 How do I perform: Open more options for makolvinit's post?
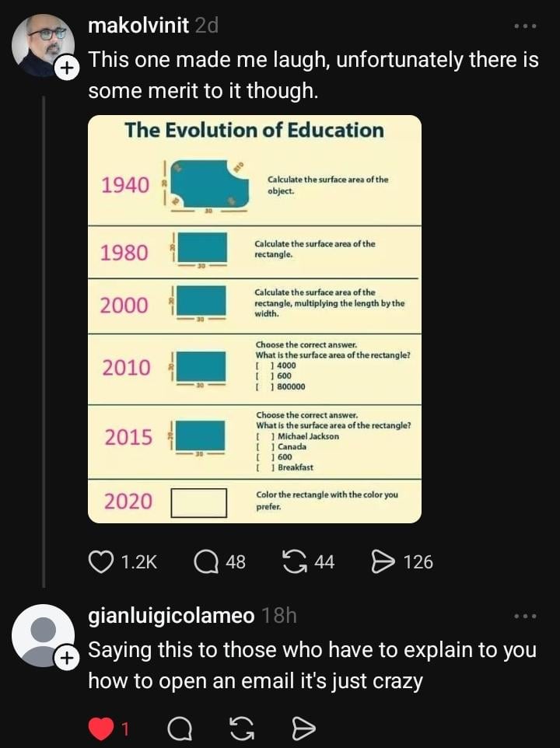point(526,26)
